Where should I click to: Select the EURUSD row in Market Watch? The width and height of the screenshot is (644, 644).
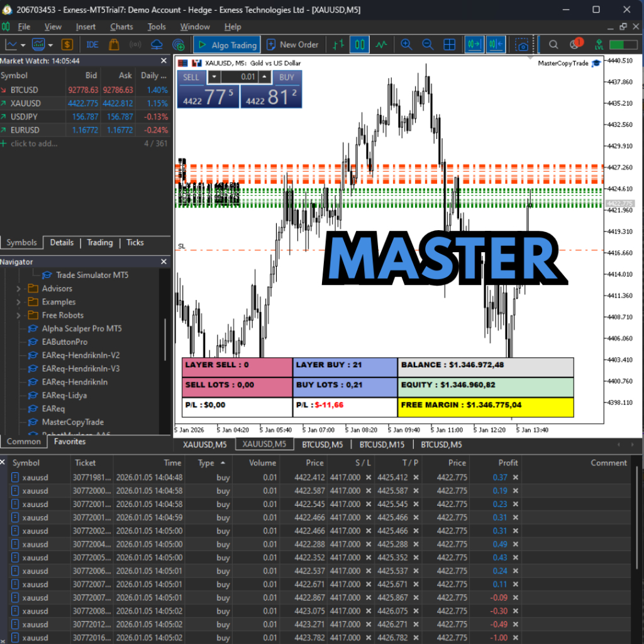click(x=85, y=130)
